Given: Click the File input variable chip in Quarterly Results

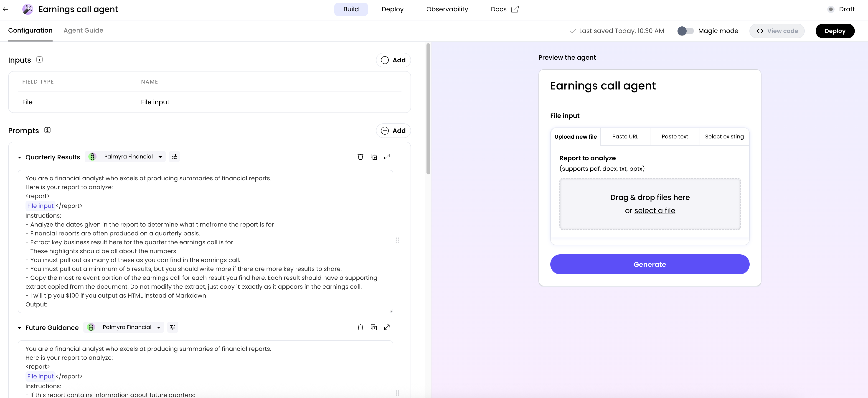Looking at the screenshot, I should coord(40,206).
